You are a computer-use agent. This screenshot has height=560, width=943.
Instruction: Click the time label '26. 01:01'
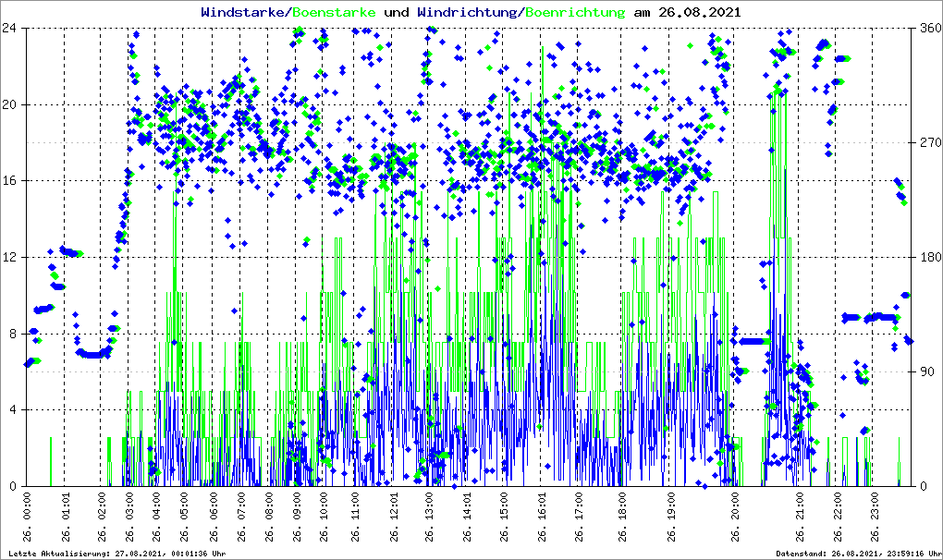pos(65,517)
